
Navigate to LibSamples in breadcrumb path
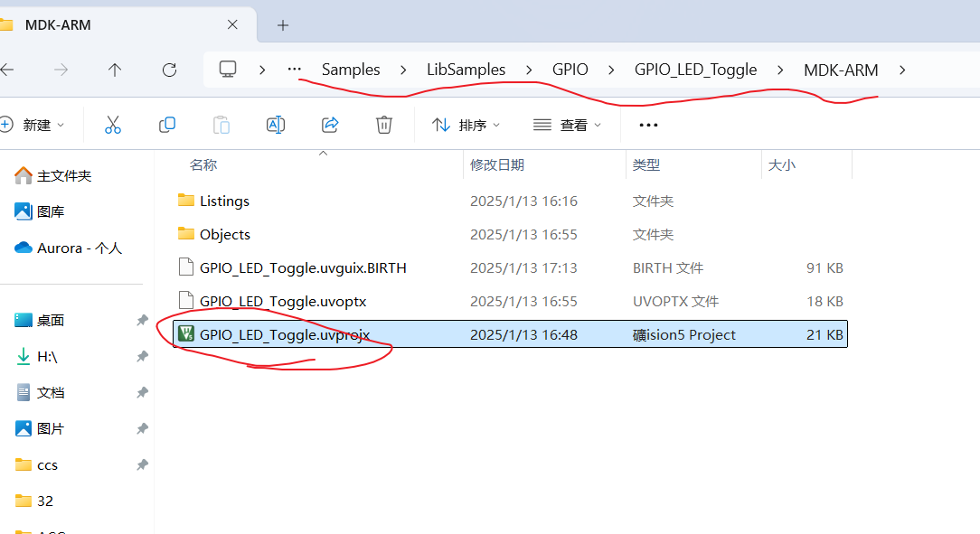pos(466,70)
